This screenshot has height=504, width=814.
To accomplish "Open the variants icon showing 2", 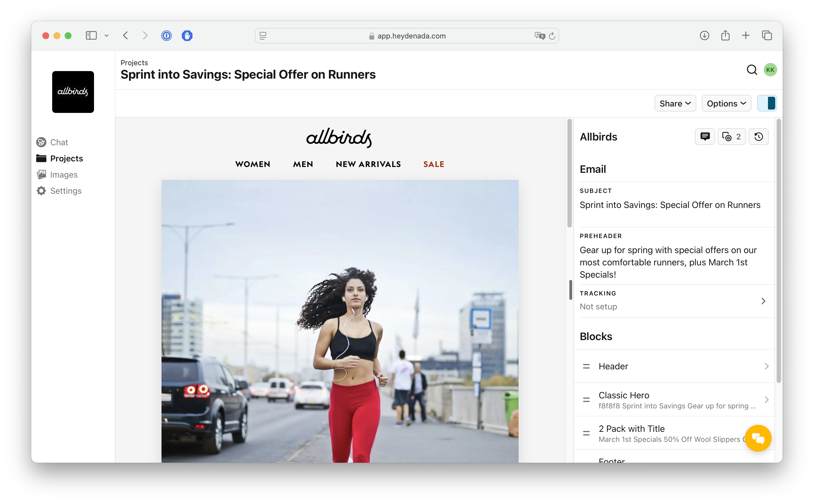I will coord(731,137).
